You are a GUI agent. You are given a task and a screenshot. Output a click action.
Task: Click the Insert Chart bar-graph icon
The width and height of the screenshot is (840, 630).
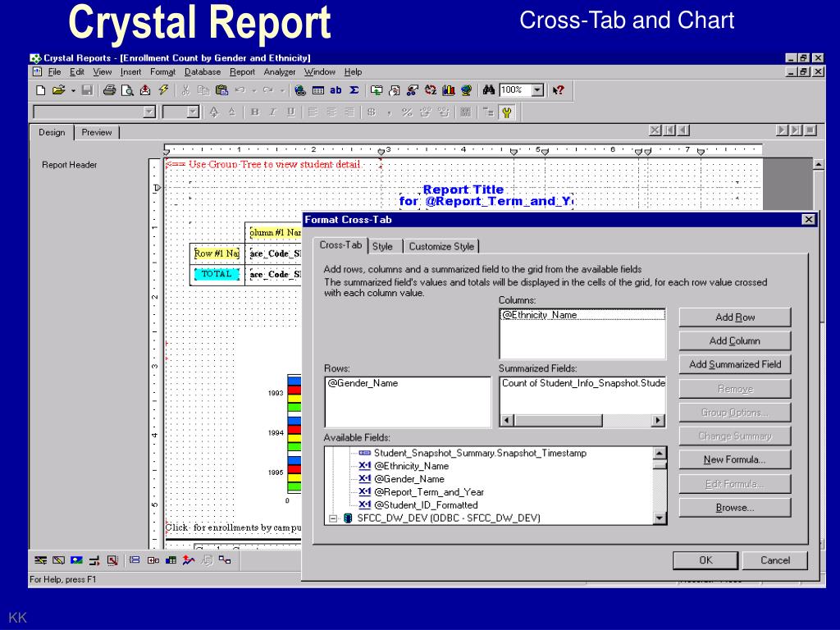(449, 90)
